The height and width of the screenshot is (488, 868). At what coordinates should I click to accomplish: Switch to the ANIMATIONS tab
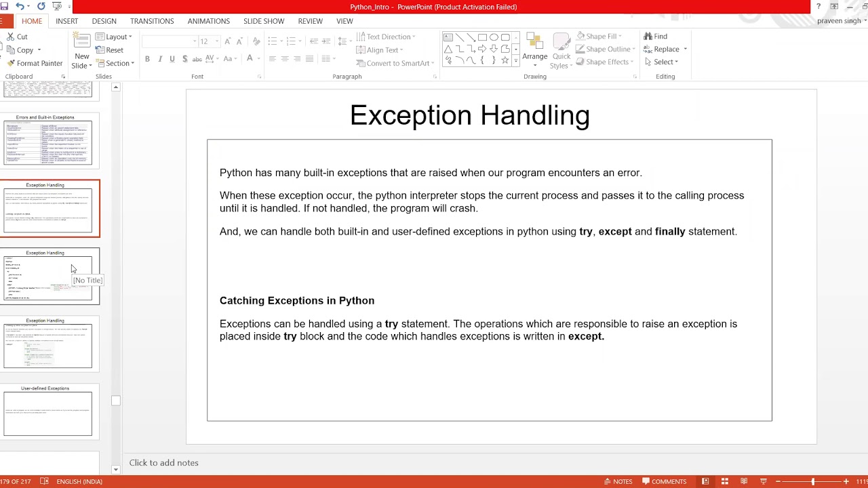pyautogui.click(x=208, y=21)
